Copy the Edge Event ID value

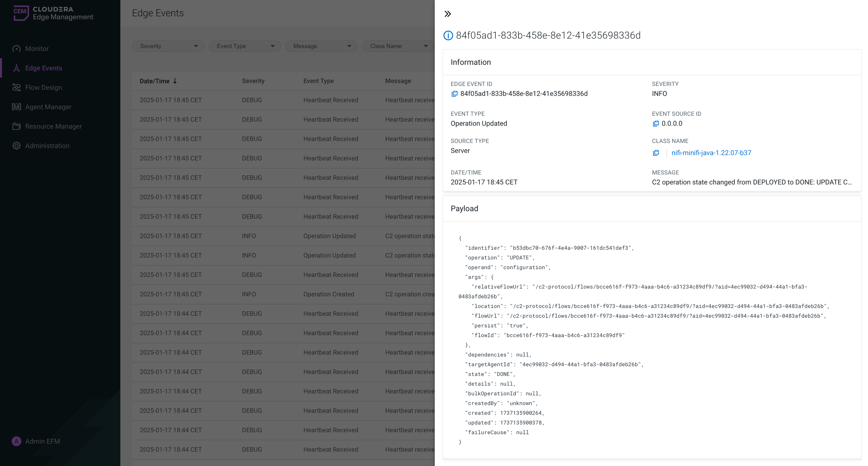pyautogui.click(x=454, y=94)
